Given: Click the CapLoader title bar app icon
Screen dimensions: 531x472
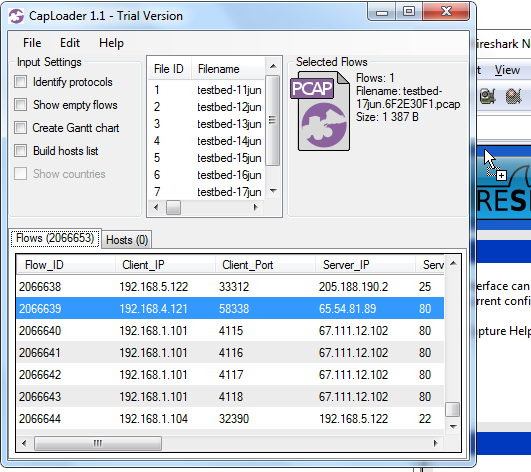Looking at the screenshot, I should coord(16,16).
